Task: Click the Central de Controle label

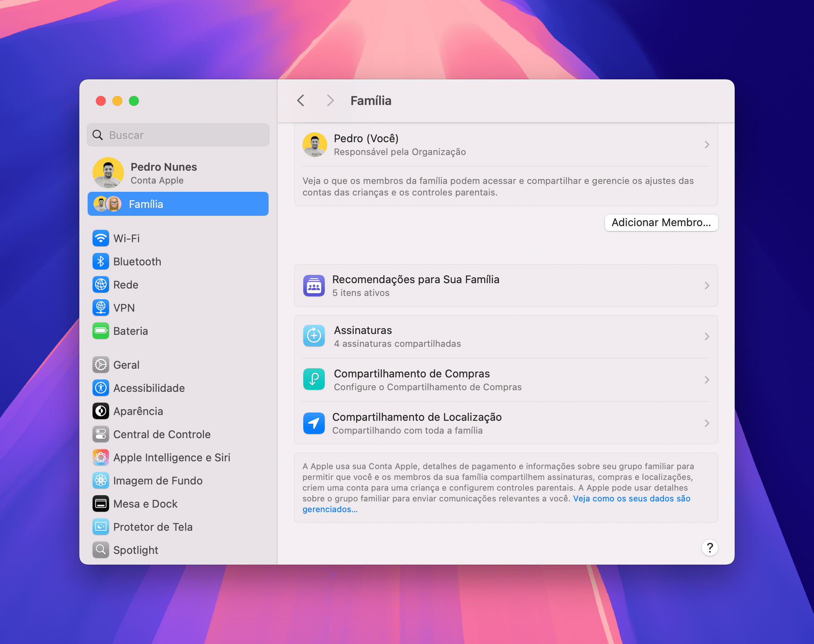Action: pyautogui.click(x=162, y=434)
